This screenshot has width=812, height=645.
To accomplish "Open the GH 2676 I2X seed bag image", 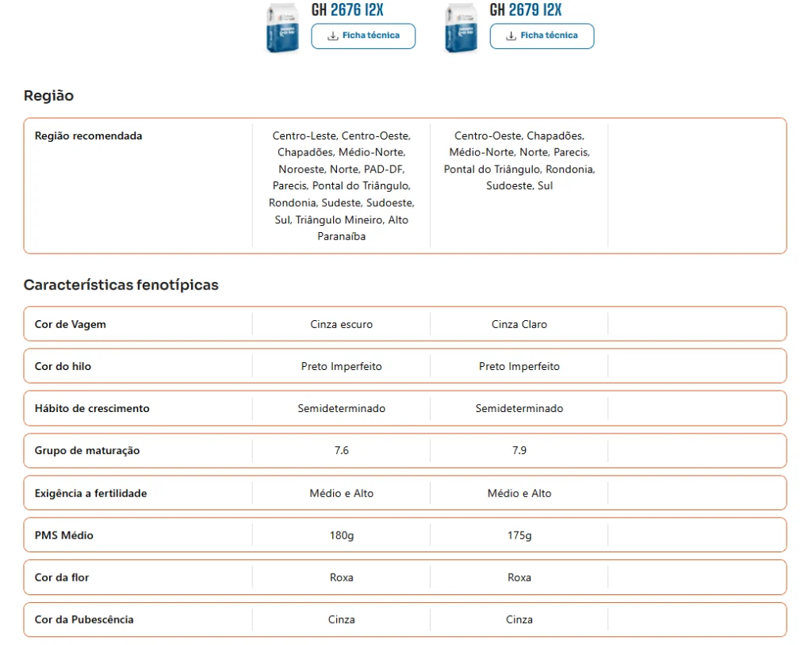I will [282, 28].
